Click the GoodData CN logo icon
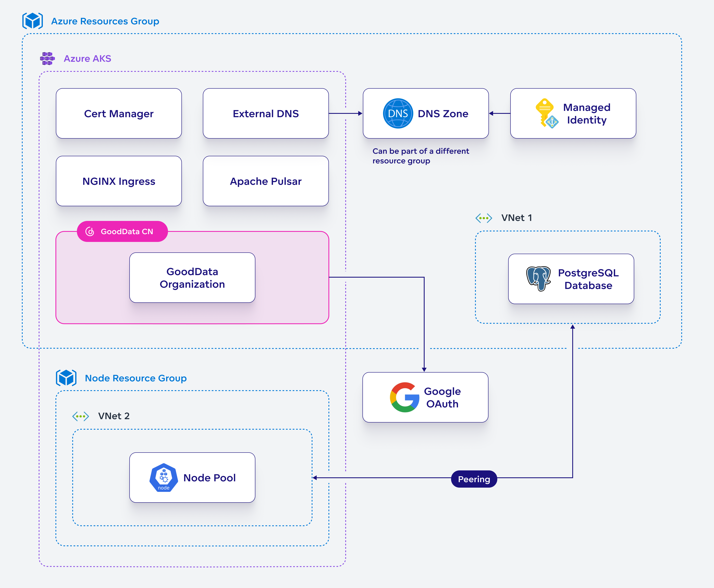This screenshot has height=588, width=714. pyautogui.click(x=90, y=231)
